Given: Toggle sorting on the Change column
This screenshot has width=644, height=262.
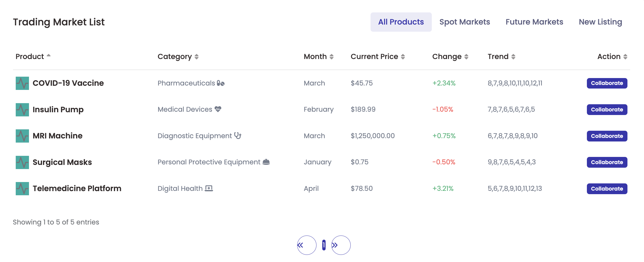Looking at the screenshot, I should (x=466, y=57).
